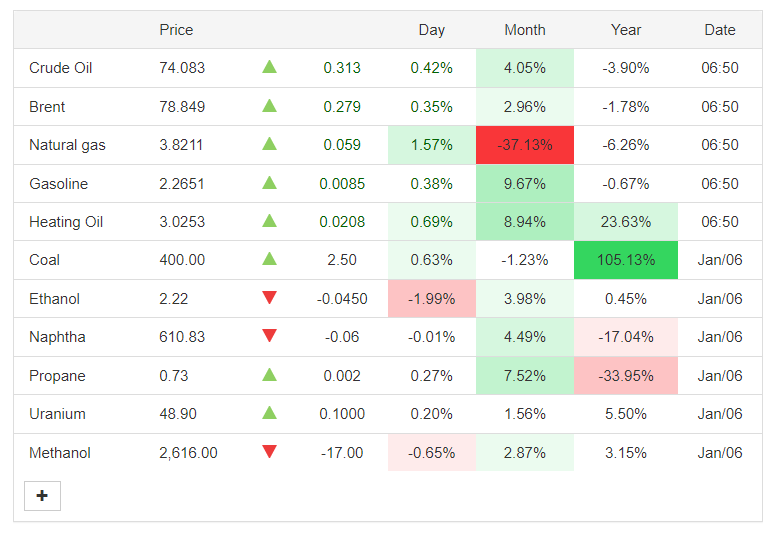Select Propane price 0.73

[173, 376]
